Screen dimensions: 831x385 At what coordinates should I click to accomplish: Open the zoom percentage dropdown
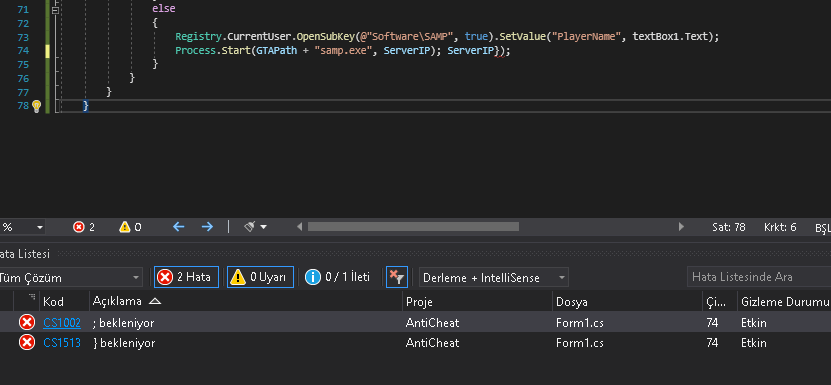coord(40,228)
